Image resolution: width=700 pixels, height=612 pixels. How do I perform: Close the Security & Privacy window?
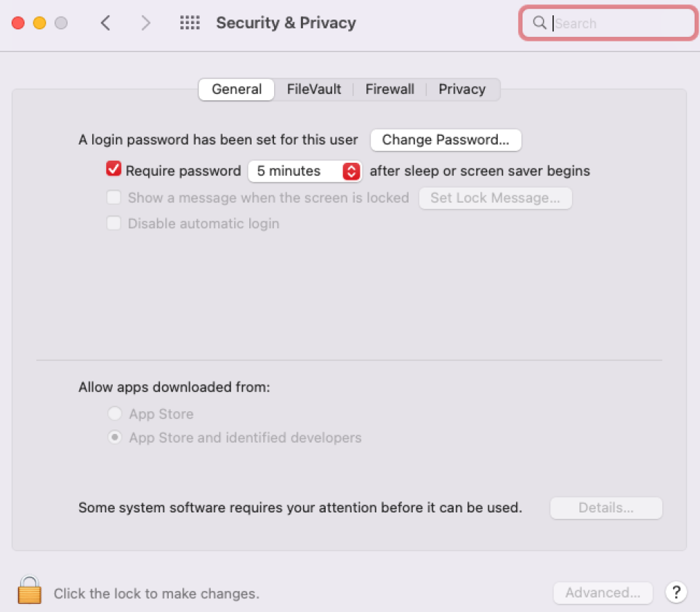coord(18,23)
